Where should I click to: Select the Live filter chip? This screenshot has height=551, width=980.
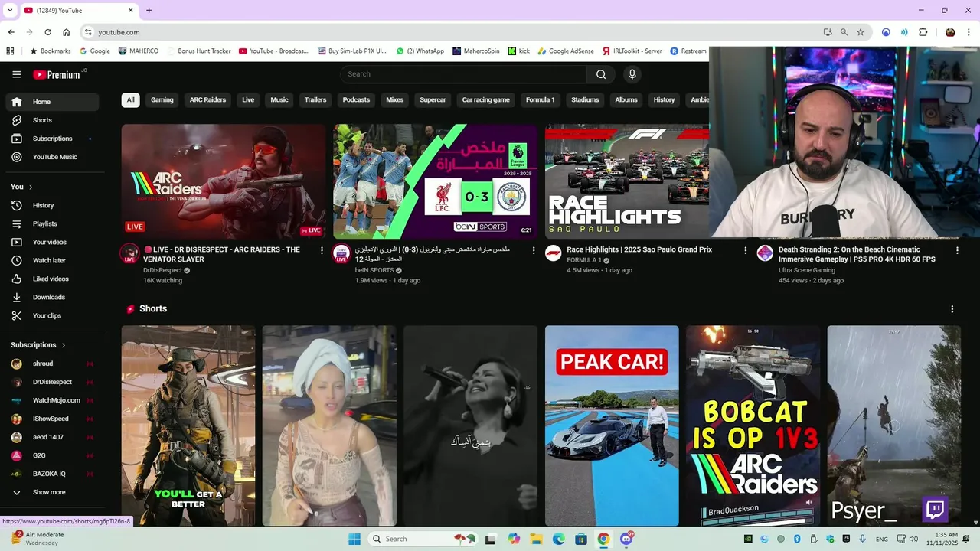(248, 99)
